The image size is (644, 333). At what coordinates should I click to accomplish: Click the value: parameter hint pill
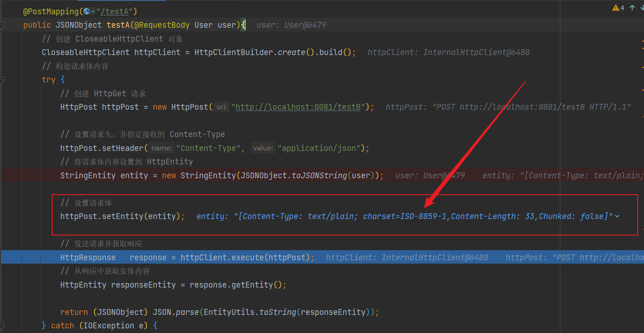[x=263, y=148]
